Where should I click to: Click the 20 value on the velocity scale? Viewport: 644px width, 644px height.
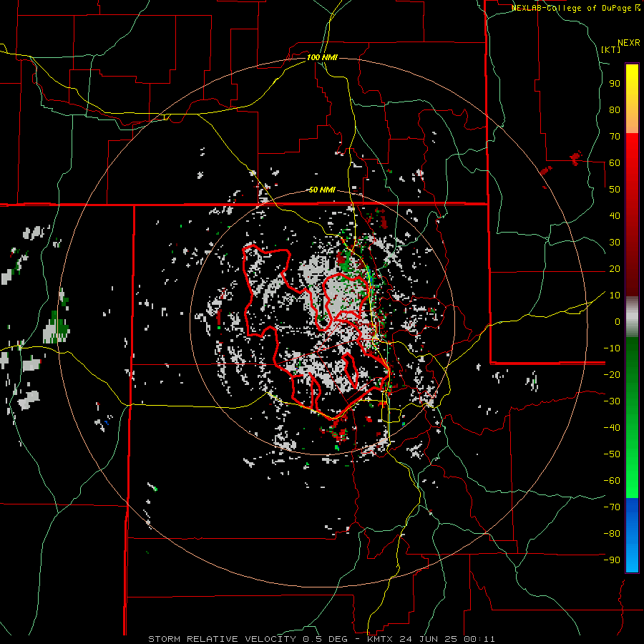coord(615,268)
